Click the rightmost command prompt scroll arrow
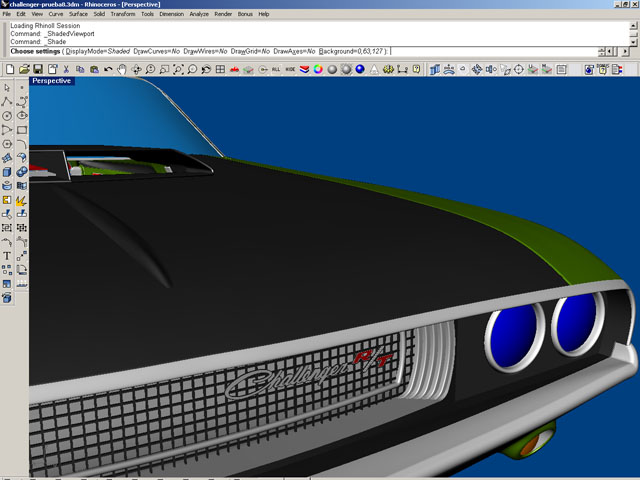This screenshot has height=480, width=640. click(626, 52)
